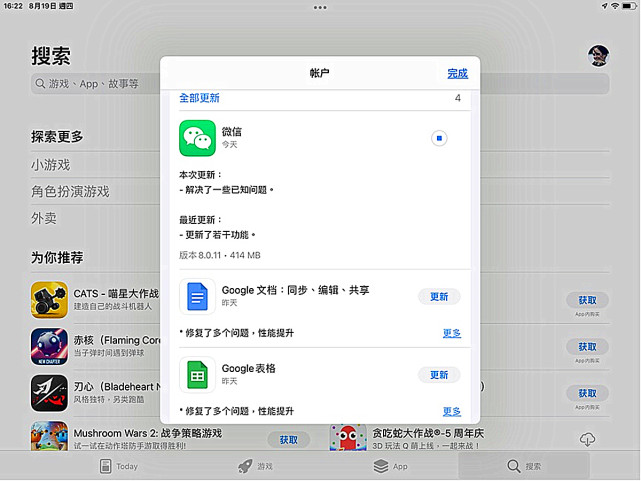
Task: Open the WeChat app icon
Action: pos(197,138)
